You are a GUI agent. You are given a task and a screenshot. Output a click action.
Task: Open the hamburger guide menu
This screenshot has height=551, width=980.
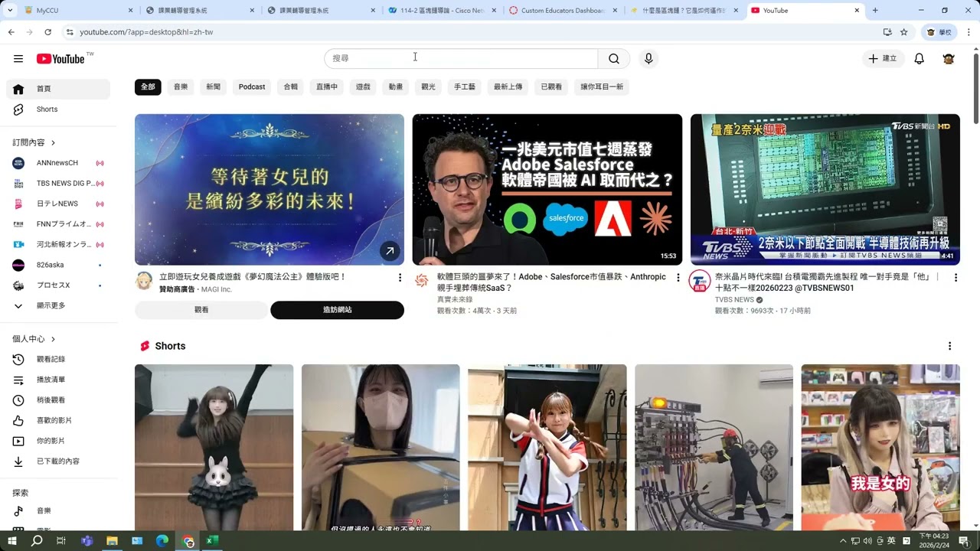(x=18, y=59)
